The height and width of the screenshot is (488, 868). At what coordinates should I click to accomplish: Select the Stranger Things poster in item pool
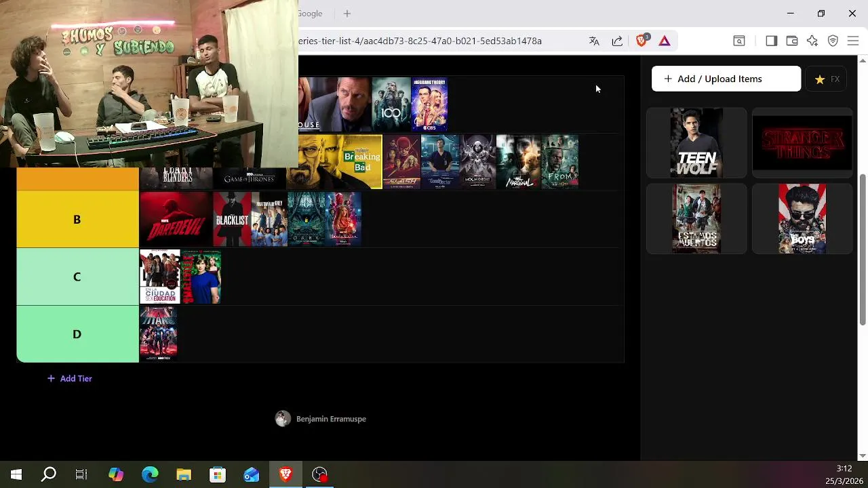point(802,143)
